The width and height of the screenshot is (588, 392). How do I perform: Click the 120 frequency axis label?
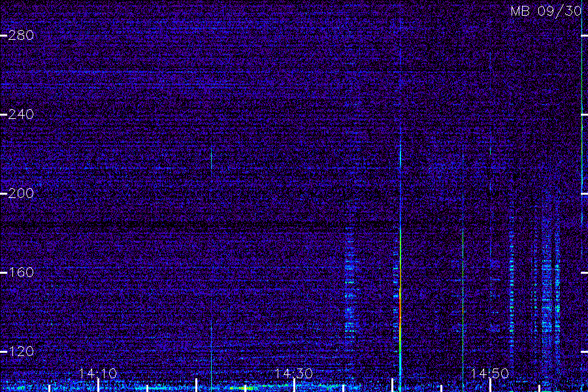[x=21, y=351]
